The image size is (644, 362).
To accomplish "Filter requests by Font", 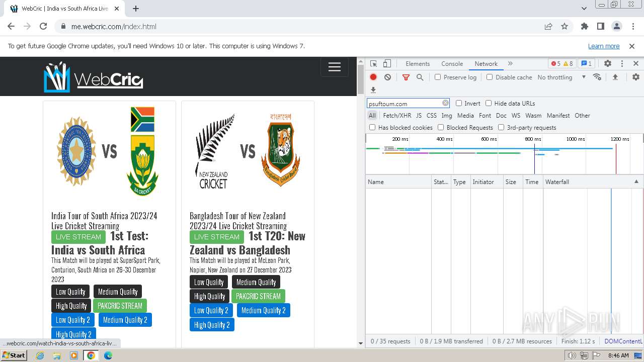I will [485, 115].
